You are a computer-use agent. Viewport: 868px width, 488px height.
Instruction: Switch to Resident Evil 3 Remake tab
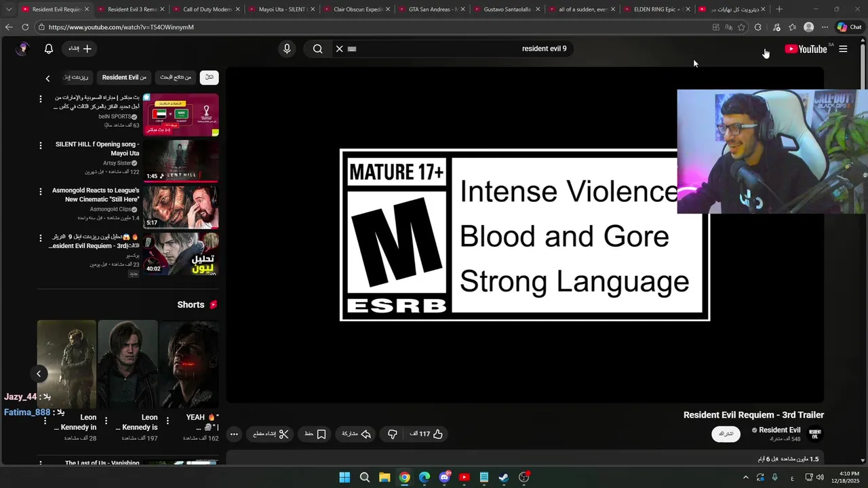130,9
